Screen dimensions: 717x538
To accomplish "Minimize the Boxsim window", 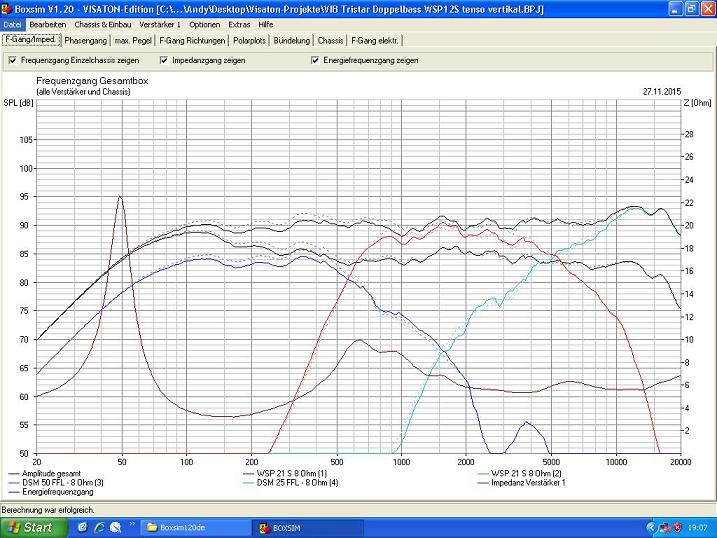I will click(x=675, y=9).
